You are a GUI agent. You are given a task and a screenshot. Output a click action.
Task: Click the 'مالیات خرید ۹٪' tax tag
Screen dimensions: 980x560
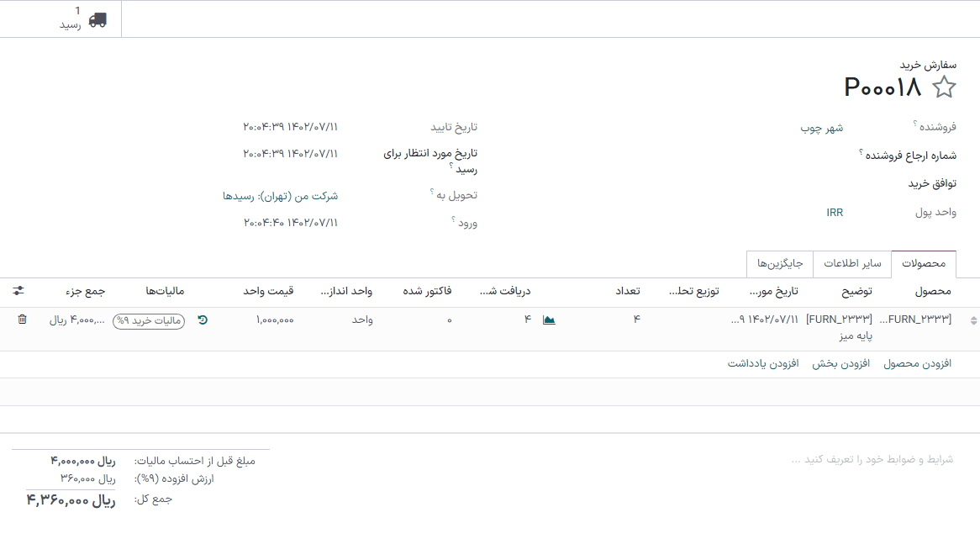pyautogui.click(x=147, y=321)
